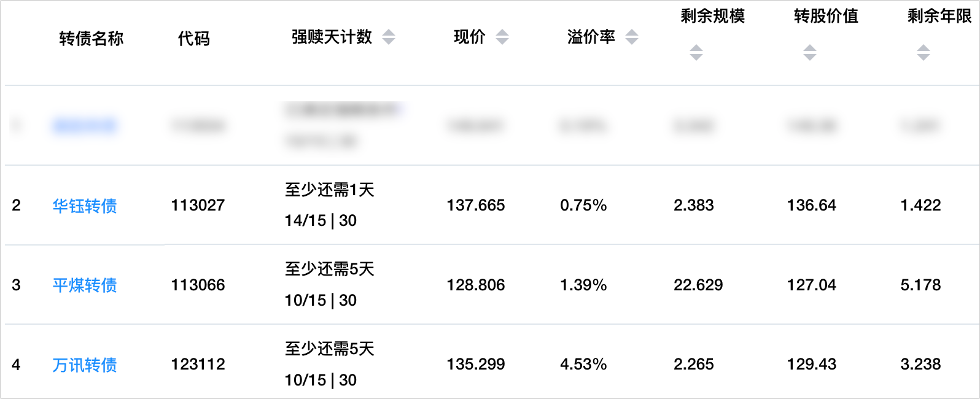
Task: Sort table by 溢价率 arrows
Action: [x=632, y=37]
